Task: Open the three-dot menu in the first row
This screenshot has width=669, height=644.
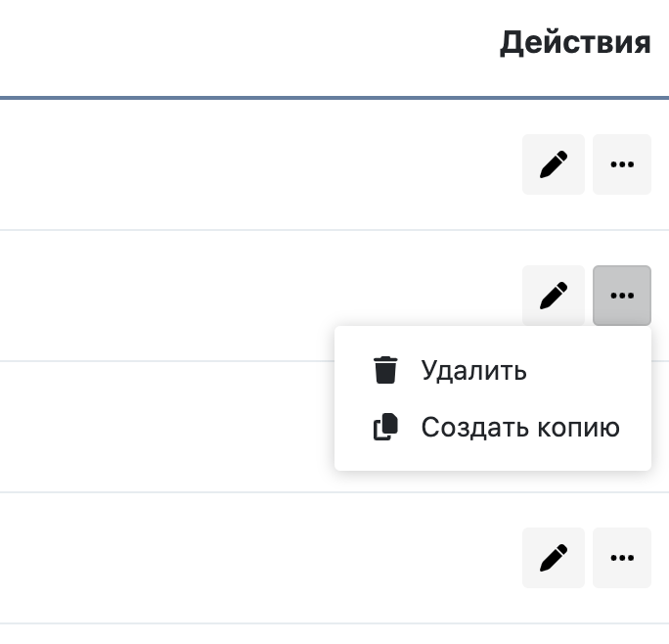Action: (x=622, y=164)
